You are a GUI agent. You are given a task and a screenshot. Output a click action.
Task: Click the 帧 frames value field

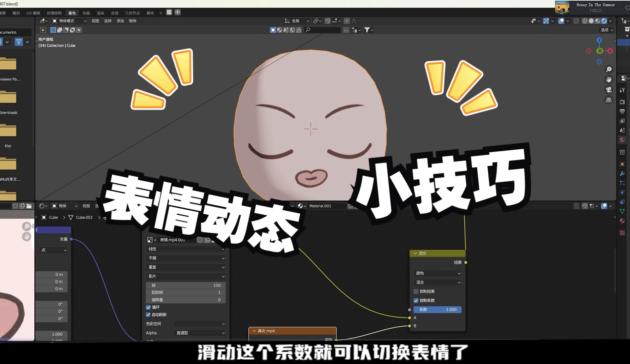tap(186, 285)
